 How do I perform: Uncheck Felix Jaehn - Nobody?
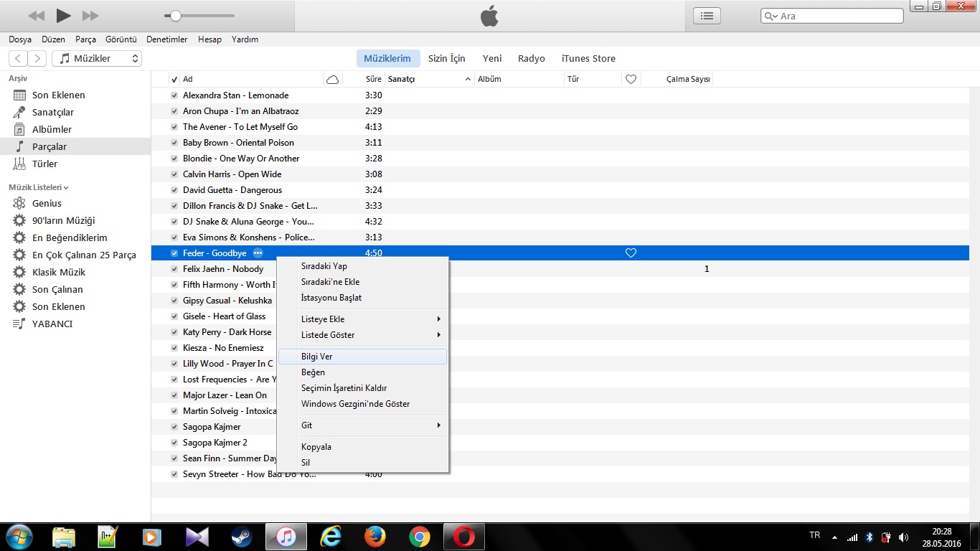(174, 268)
